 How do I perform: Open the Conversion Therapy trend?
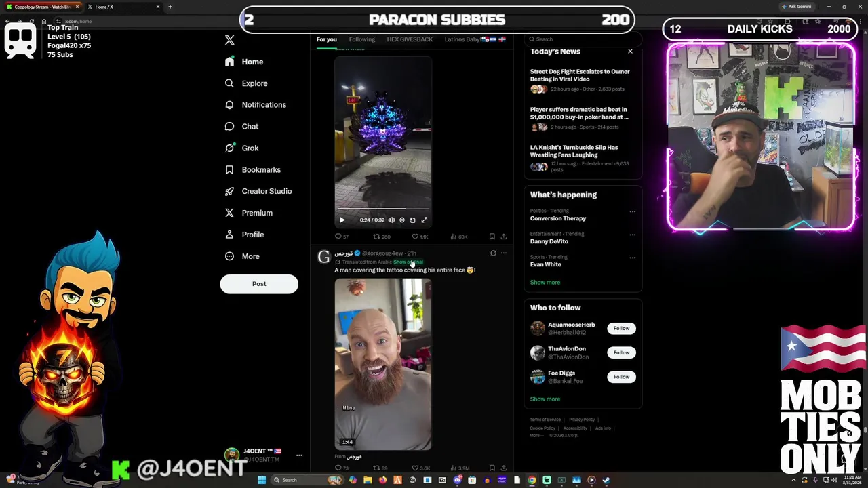pos(558,218)
